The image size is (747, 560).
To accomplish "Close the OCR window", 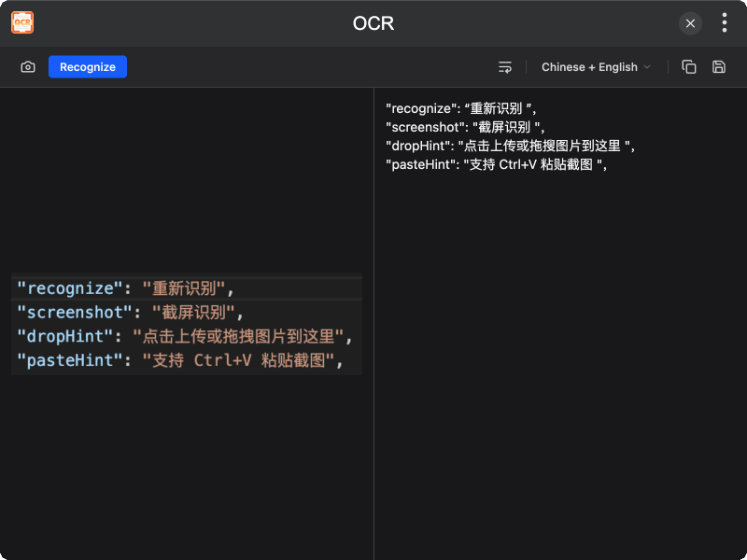I will (690, 22).
